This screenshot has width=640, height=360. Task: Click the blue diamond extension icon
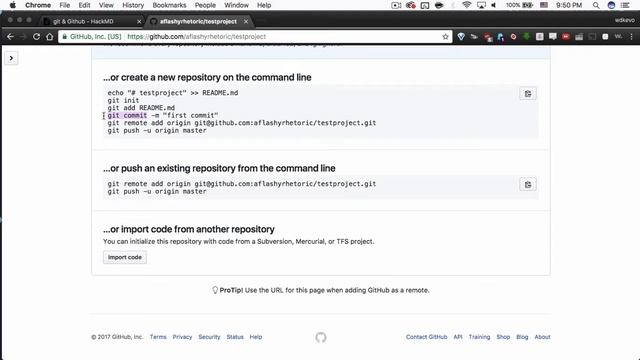pos(461,37)
